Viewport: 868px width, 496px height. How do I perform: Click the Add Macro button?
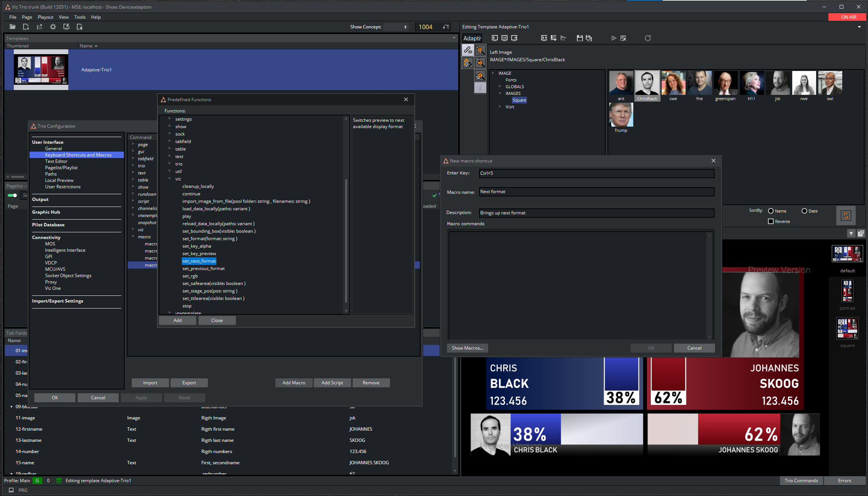coord(294,382)
